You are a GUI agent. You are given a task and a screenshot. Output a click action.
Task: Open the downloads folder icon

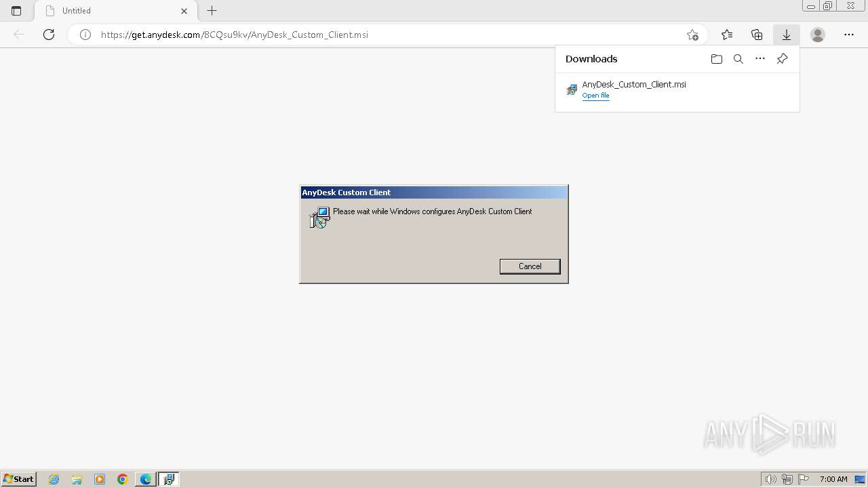tap(717, 59)
